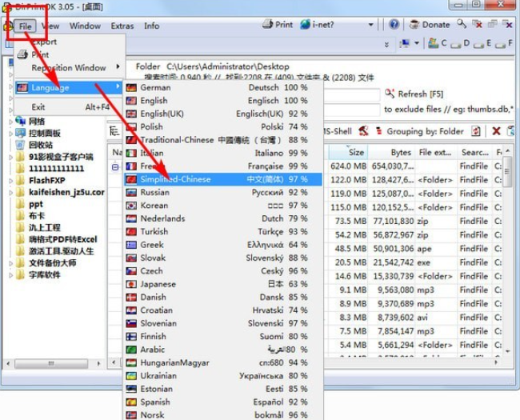Click the 回收站 recycle bin icon
The image size is (520, 420).
(20, 145)
